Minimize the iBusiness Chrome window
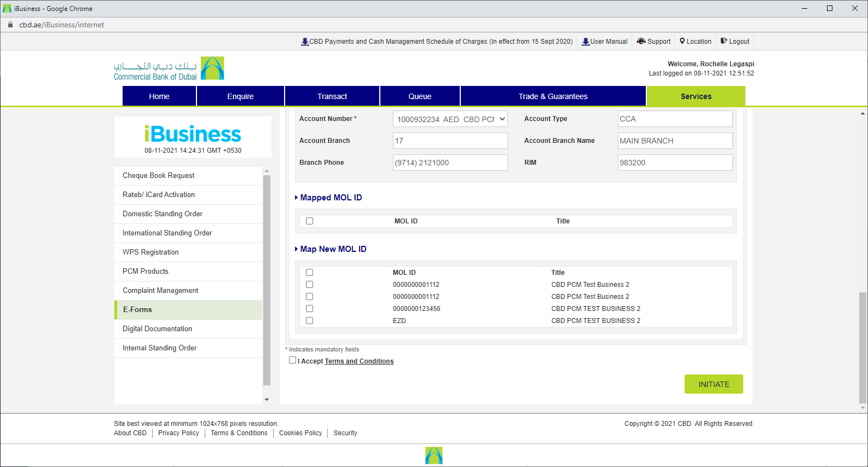The width and height of the screenshot is (868, 467). coord(805,8)
